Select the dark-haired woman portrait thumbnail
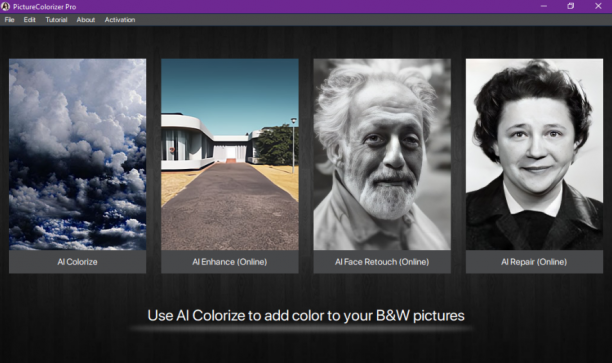612x363 pixels. coord(534,154)
